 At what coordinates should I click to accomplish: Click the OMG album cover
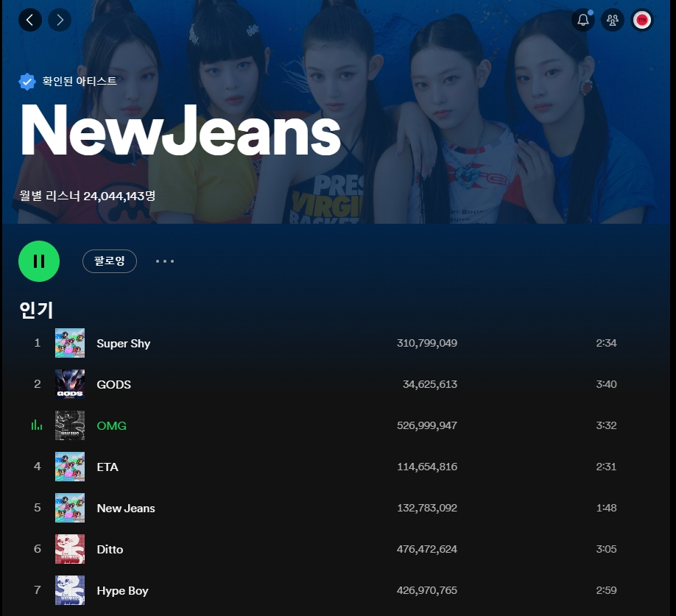70,425
